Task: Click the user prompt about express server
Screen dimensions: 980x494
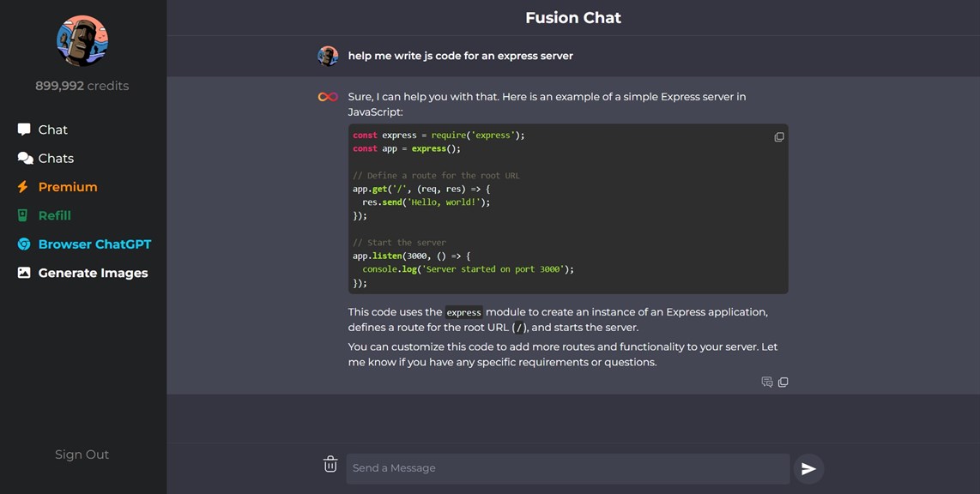Action: click(x=461, y=56)
